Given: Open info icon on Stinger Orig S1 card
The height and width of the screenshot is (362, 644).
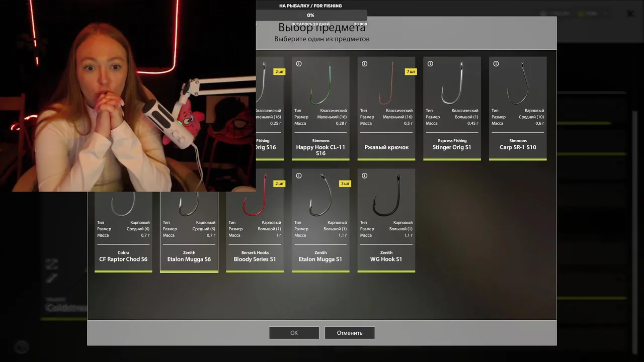Looking at the screenshot, I should (x=430, y=64).
